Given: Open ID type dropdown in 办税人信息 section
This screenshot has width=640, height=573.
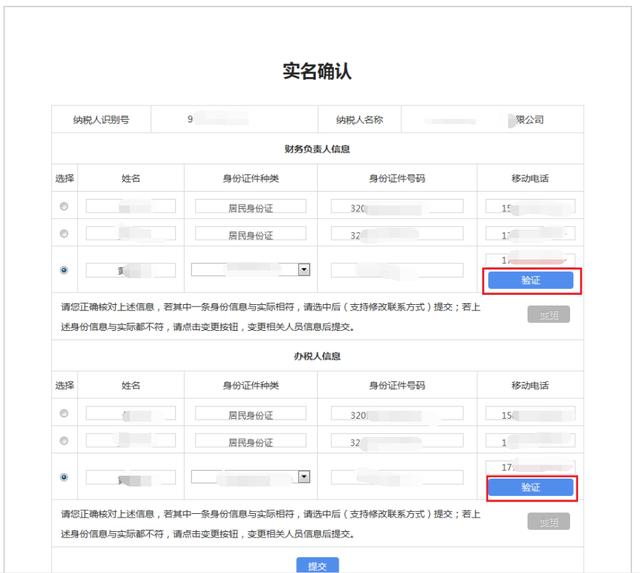Looking at the screenshot, I should (251, 477).
